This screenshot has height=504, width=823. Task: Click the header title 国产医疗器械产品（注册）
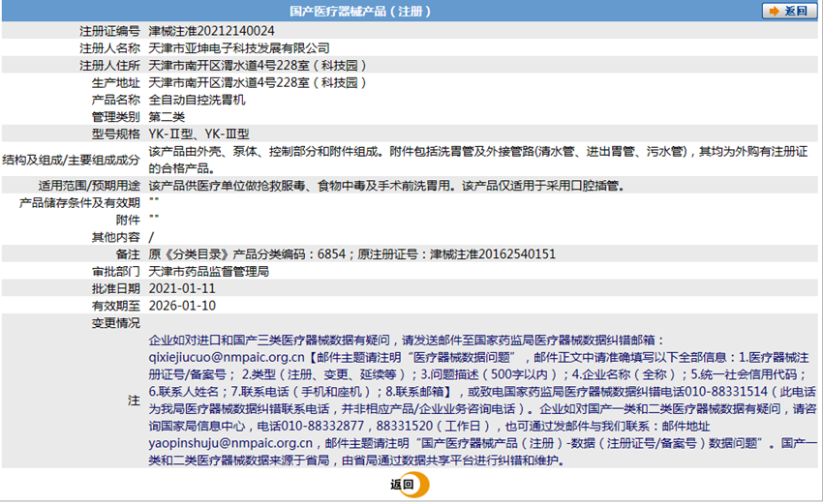360,11
